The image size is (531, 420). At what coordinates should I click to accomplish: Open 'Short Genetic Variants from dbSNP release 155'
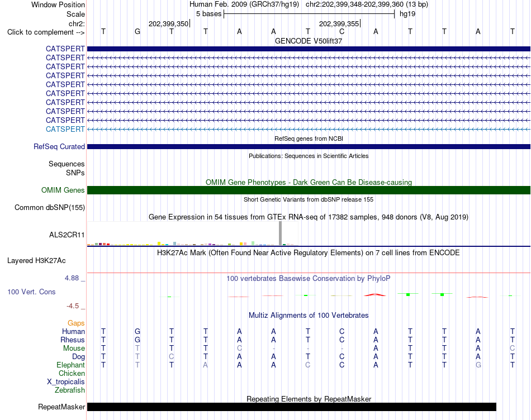point(309,200)
